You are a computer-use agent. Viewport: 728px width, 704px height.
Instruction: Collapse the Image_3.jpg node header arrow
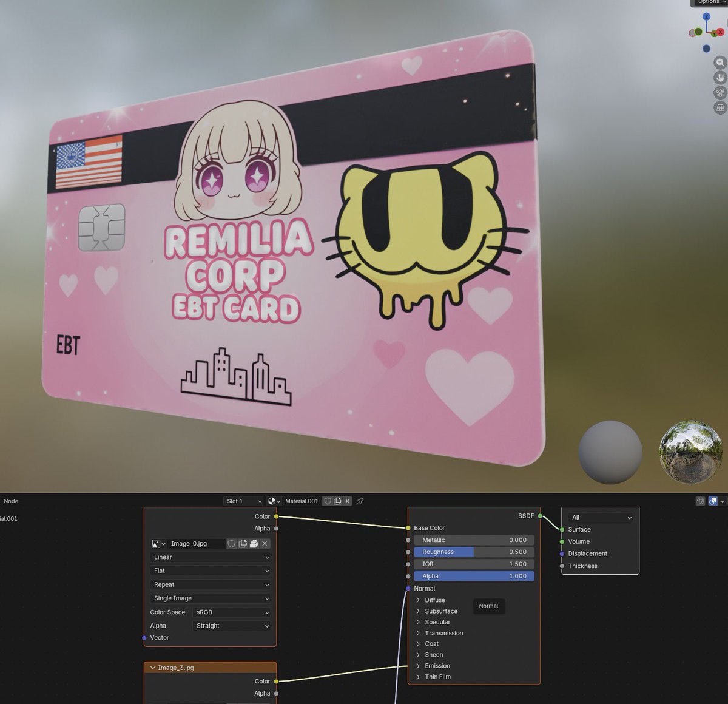coord(153,668)
